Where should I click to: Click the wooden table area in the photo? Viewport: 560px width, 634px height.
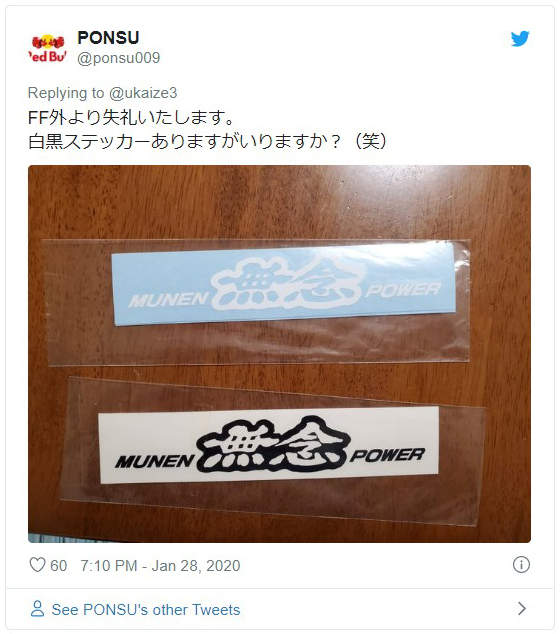(279, 202)
